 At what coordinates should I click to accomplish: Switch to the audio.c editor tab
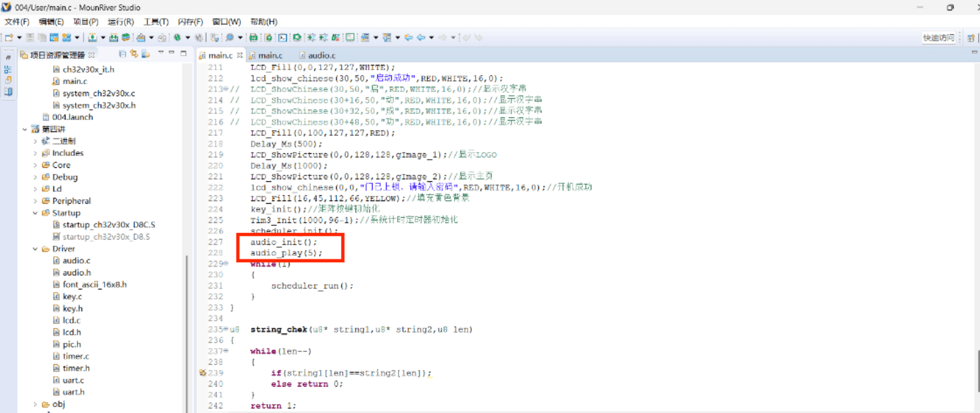[x=321, y=55]
